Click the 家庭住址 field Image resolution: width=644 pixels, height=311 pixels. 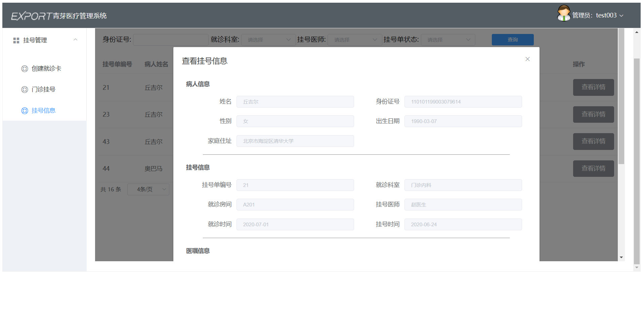click(295, 141)
